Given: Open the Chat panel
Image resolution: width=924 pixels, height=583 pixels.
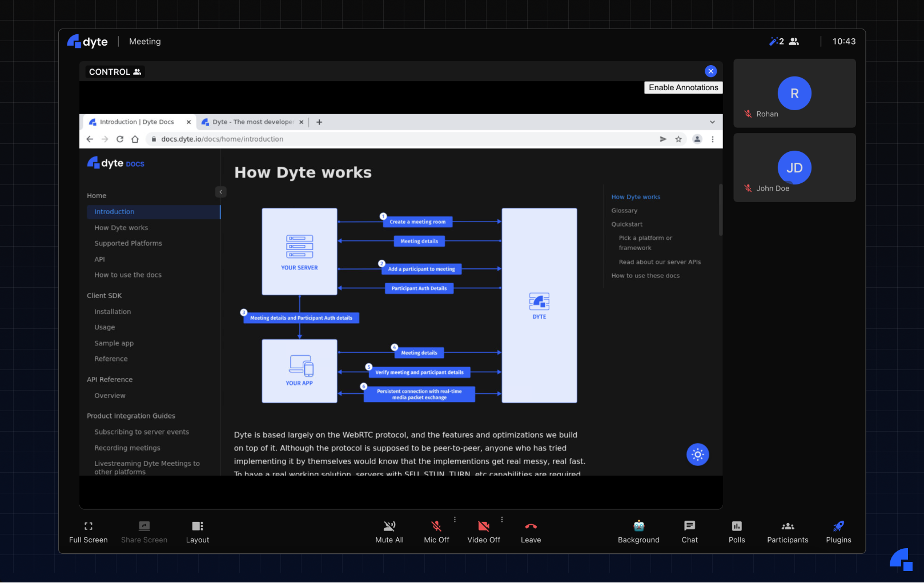Looking at the screenshot, I should point(690,532).
